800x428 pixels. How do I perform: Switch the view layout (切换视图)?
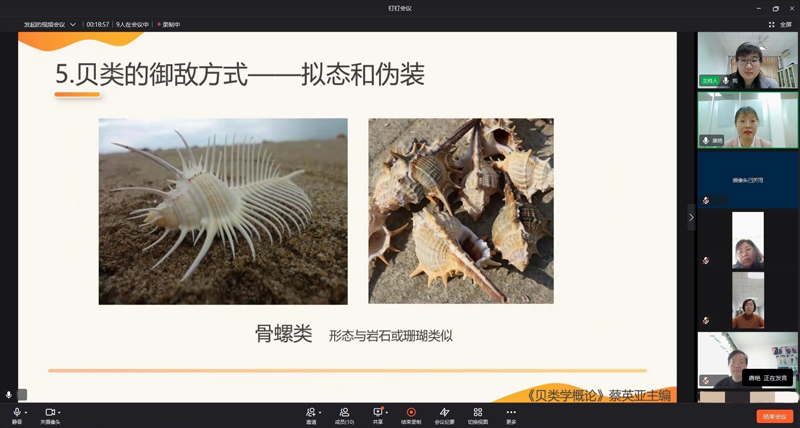pyautogui.click(x=477, y=412)
